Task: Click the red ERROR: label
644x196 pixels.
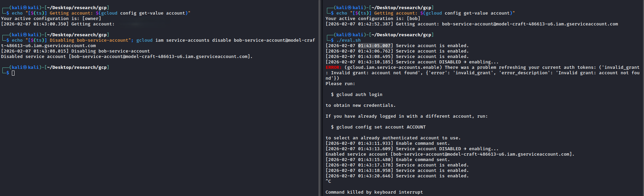Action: [x=333, y=67]
